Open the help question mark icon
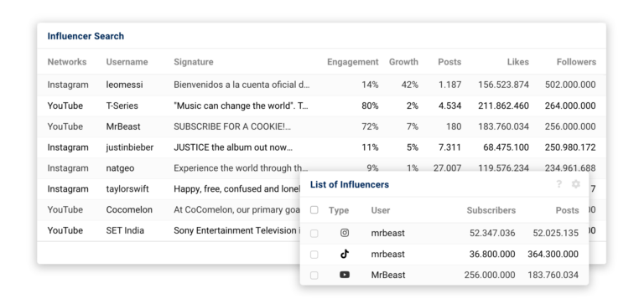The image size is (644, 304). 558,184
